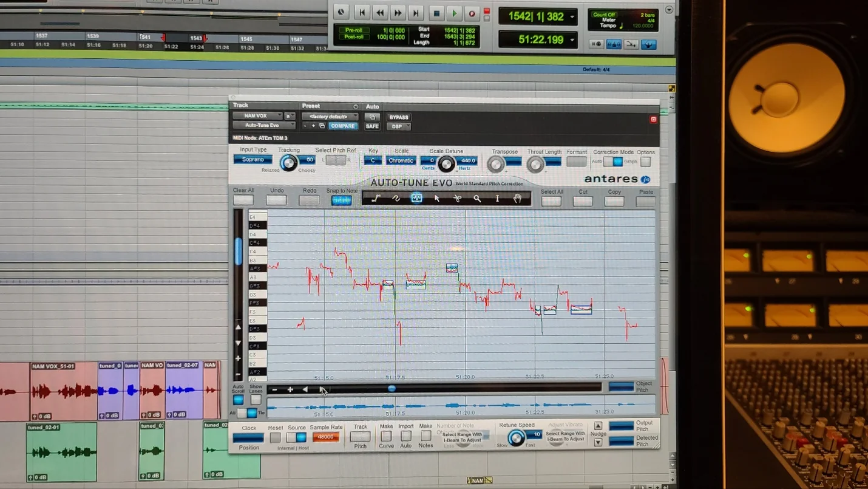Click the BYPASS button
This screenshot has height=489, width=868.
coord(399,117)
